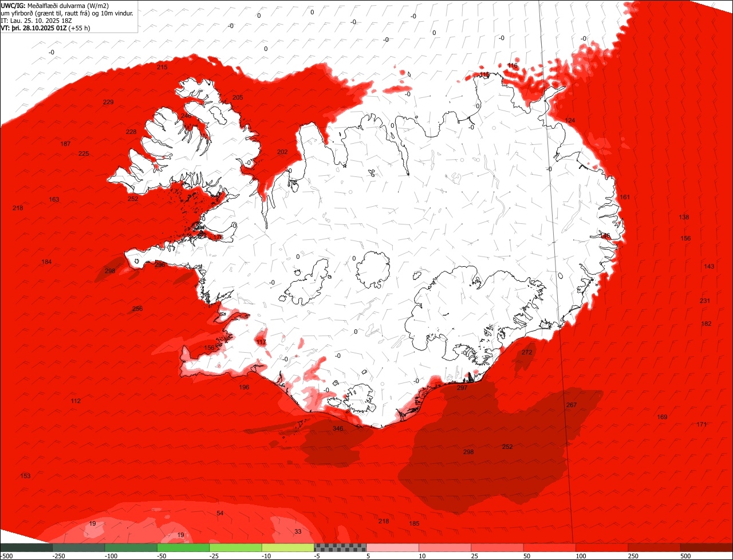Select the pale pink swatch between 5 and 10
The width and height of the screenshot is (733, 560).
(x=393, y=547)
